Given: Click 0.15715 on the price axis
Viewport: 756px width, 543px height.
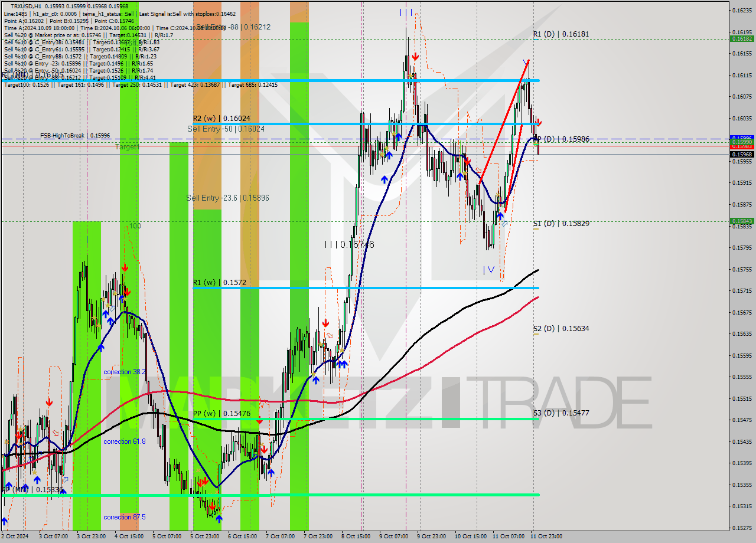Looking at the screenshot, I should coord(741,290).
